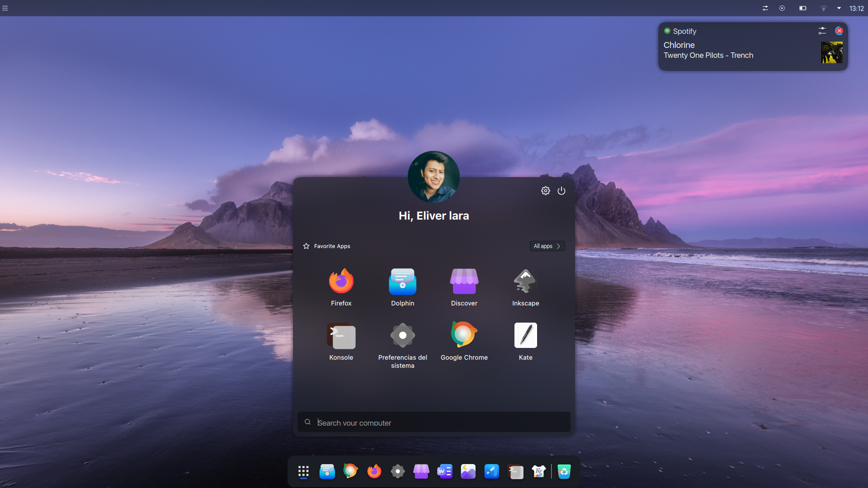Expand All apps list
This screenshot has width=868, height=488.
pos(547,246)
